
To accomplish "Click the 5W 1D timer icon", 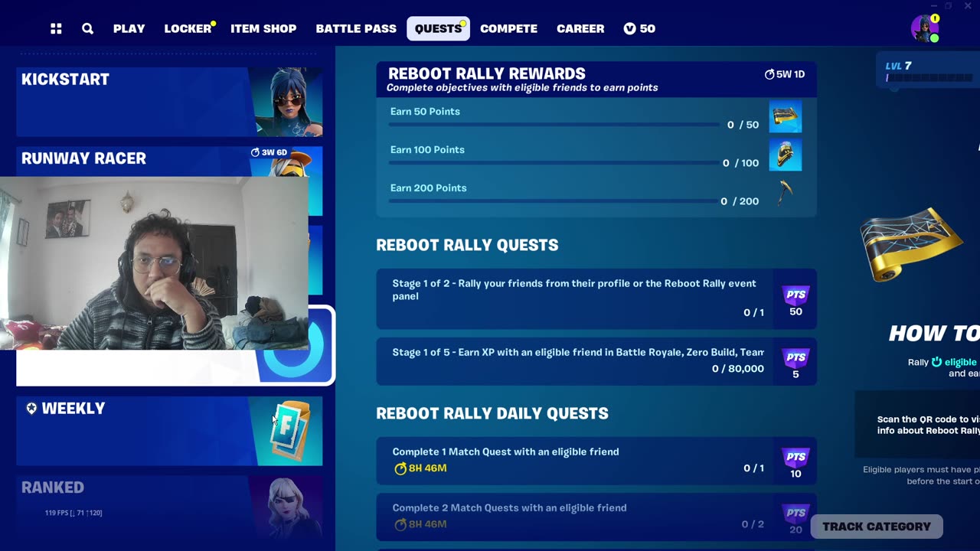I will point(769,74).
